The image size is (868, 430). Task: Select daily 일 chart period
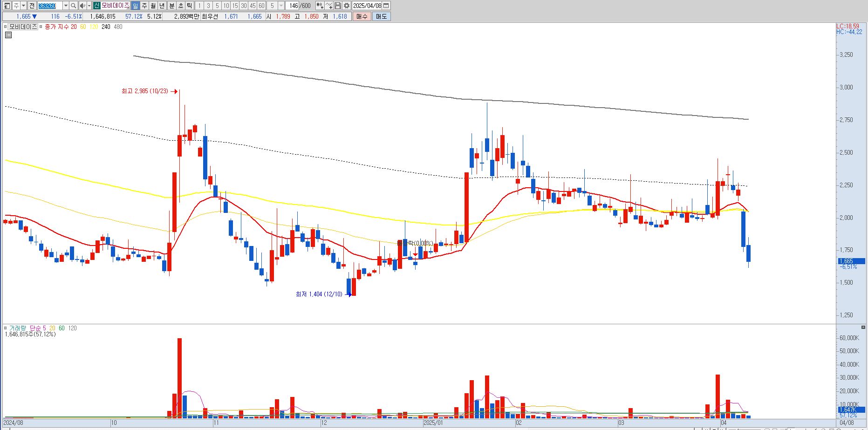pos(135,6)
